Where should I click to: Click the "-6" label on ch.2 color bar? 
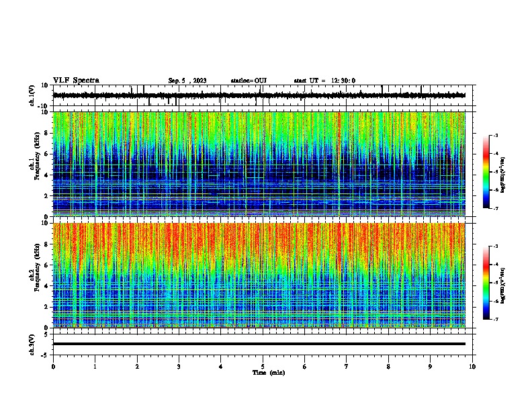point(496,301)
